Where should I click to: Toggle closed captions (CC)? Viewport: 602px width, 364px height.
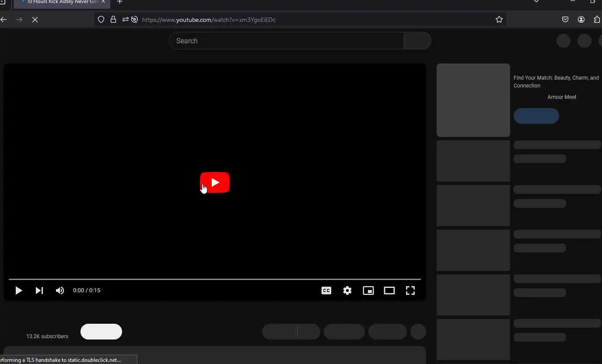326,290
